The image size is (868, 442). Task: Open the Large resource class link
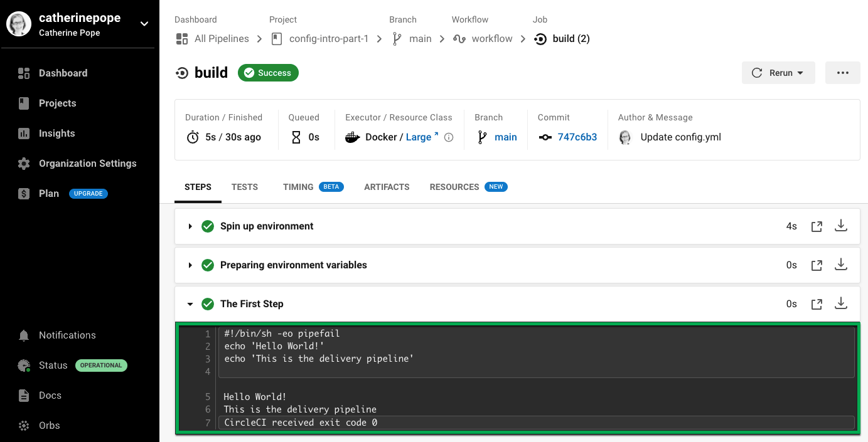pos(422,137)
